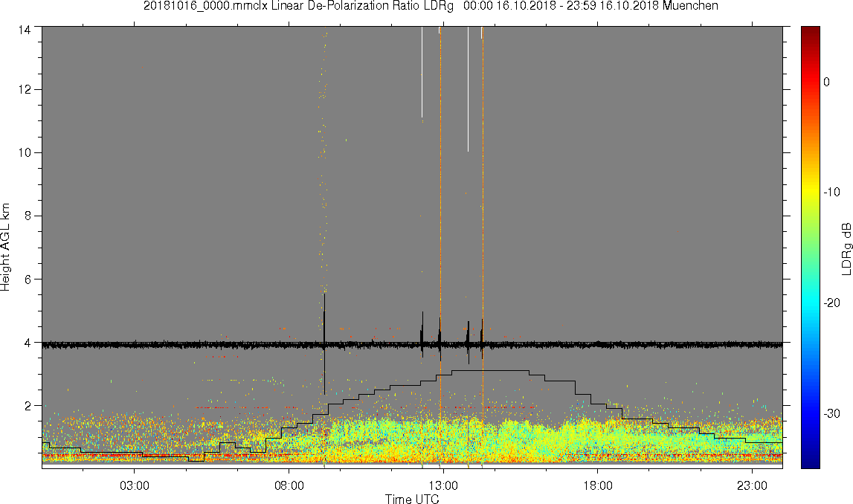The width and height of the screenshot is (853, 504).
Task: Click the height tick label '2'
Action: [28, 406]
